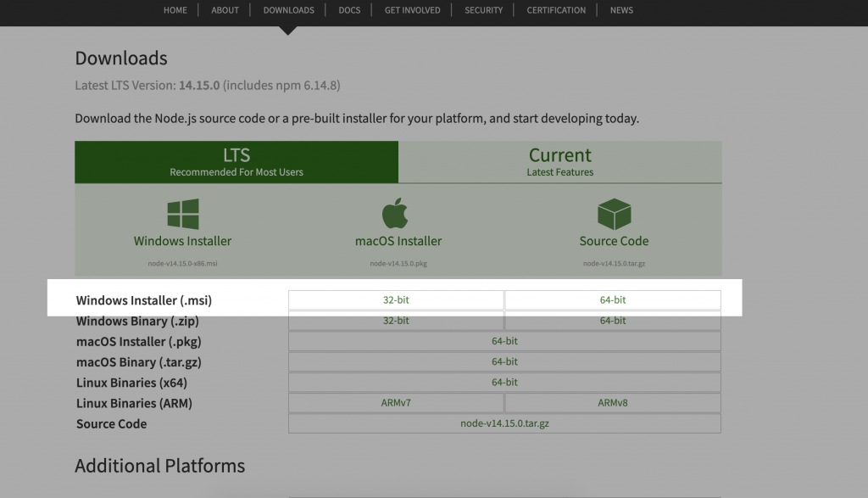Download 64-bit Windows Binary (.zip)
Image resolution: width=868 pixels, height=498 pixels.
click(x=613, y=320)
